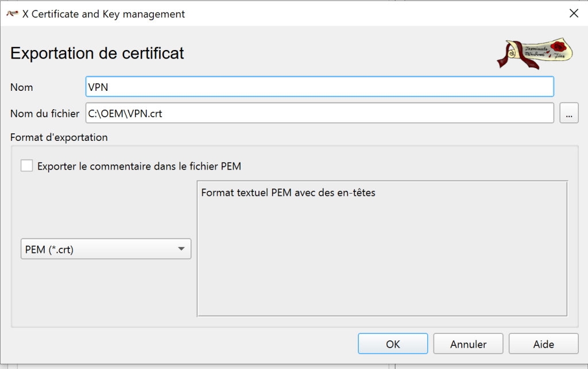588x369 pixels.
Task: Click the 'Format textuel PEM' description text
Action: (288, 193)
